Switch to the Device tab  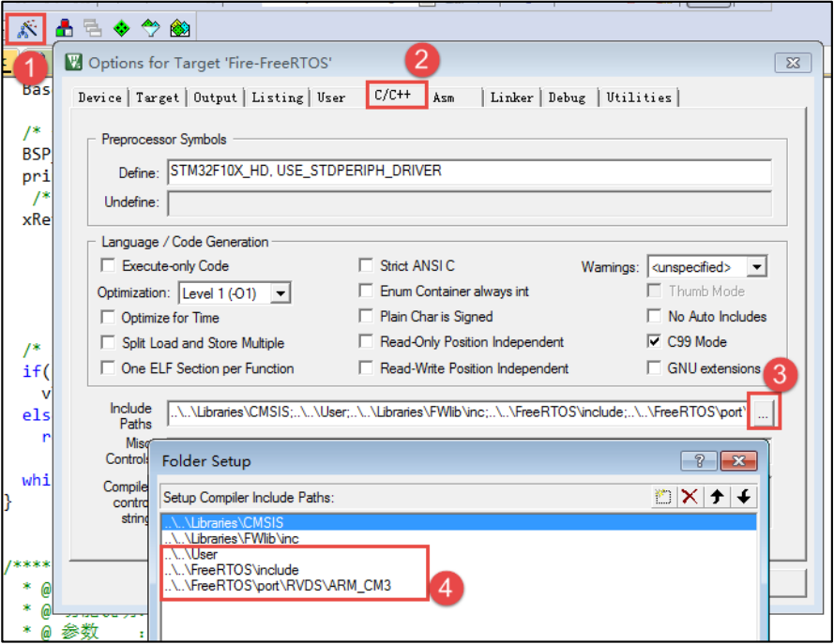(x=100, y=97)
